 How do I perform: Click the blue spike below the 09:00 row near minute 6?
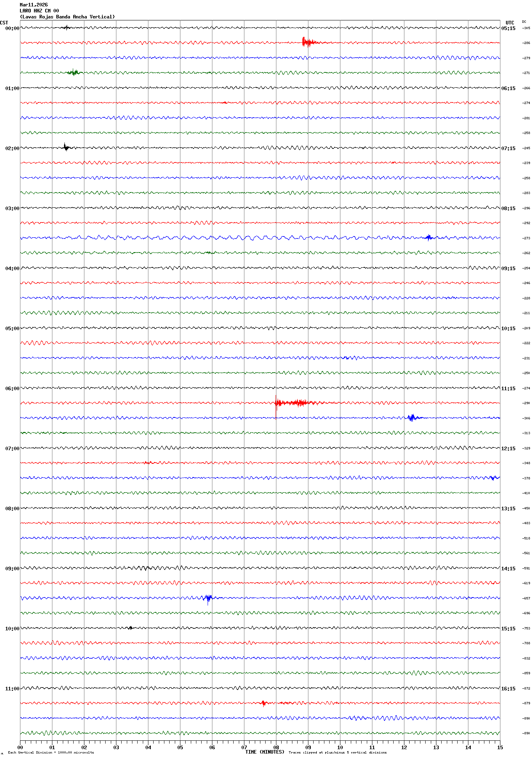pos(208,598)
